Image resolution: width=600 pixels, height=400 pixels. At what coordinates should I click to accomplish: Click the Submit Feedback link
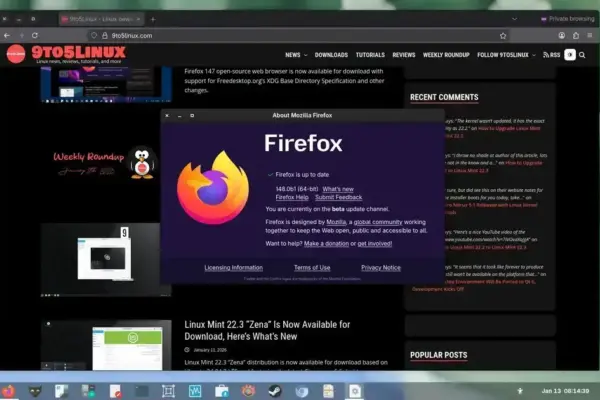click(x=338, y=198)
